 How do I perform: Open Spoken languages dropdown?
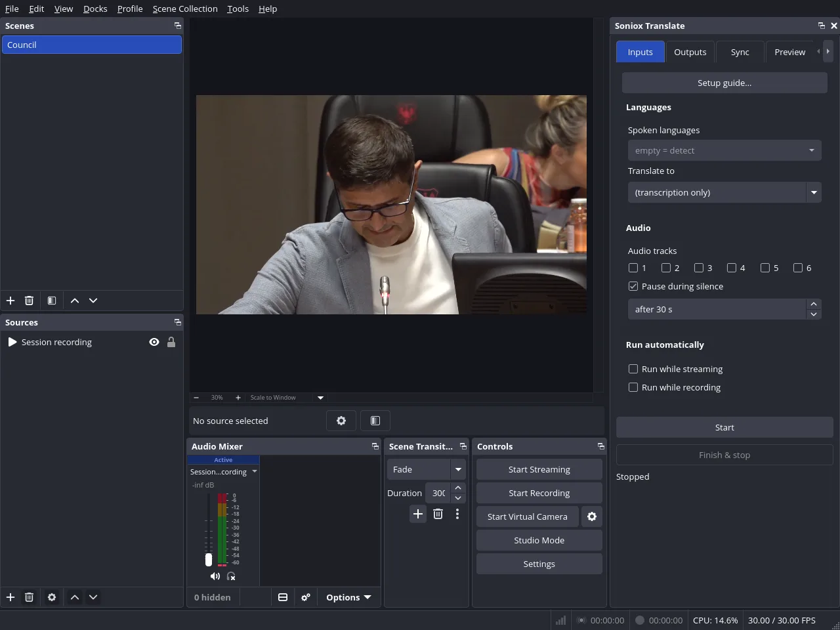[x=724, y=150]
